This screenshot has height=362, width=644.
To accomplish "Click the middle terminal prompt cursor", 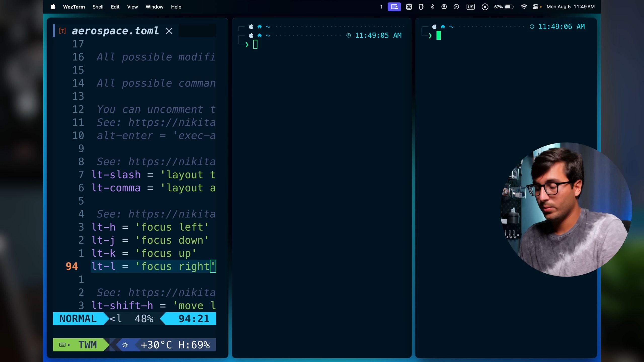I will tap(255, 44).
